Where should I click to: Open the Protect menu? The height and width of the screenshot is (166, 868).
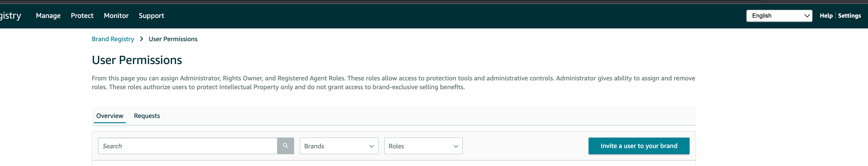point(82,16)
